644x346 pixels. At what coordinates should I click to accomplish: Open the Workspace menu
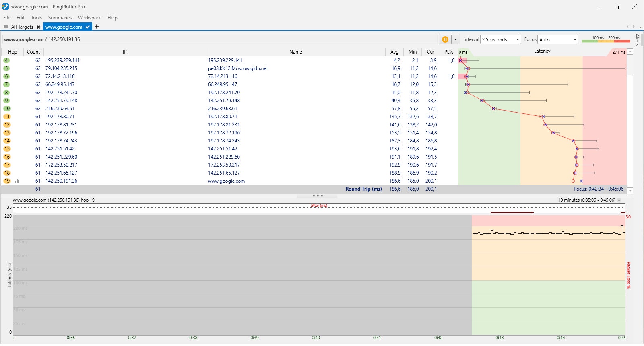pos(90,18)
